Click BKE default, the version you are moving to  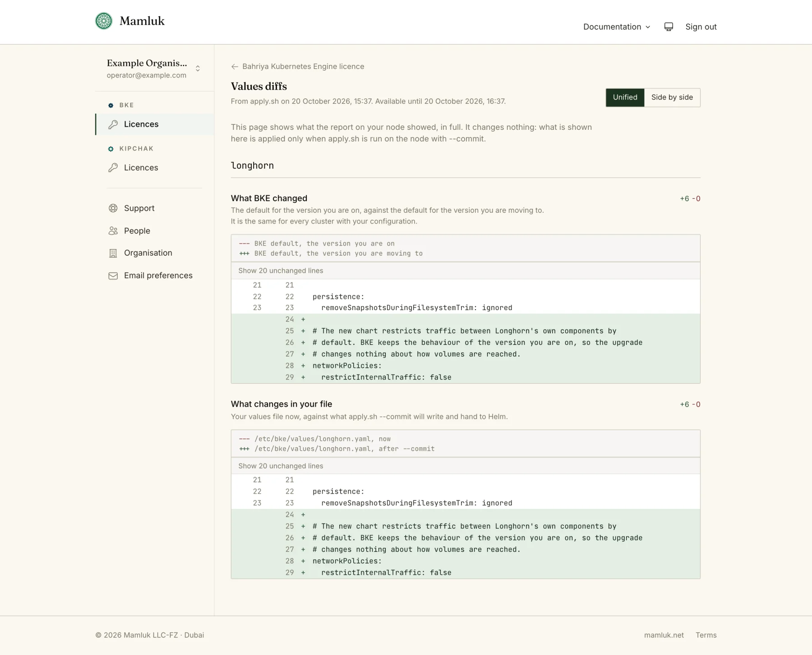pos(331,254)
